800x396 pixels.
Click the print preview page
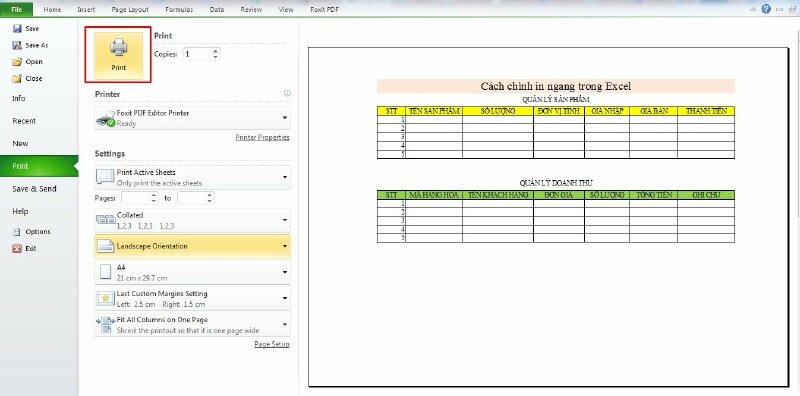548,217
